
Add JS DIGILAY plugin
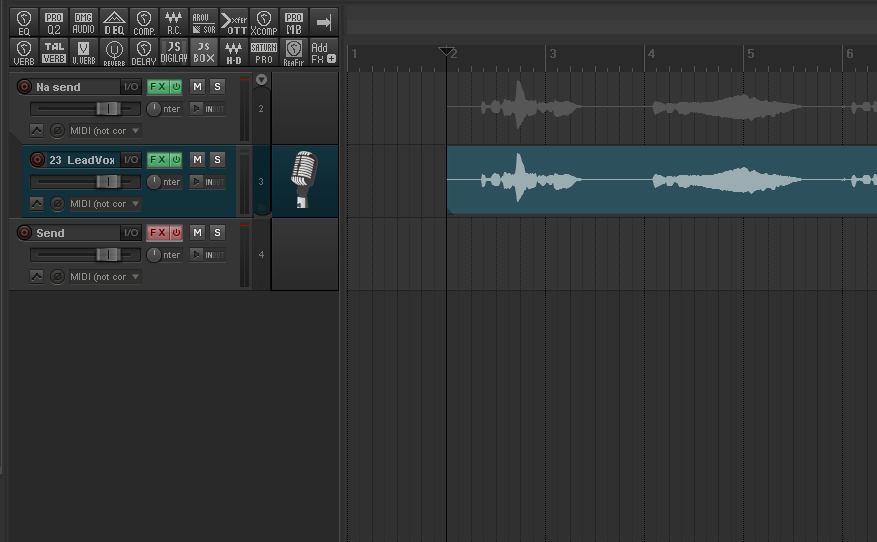pos(174,53)
